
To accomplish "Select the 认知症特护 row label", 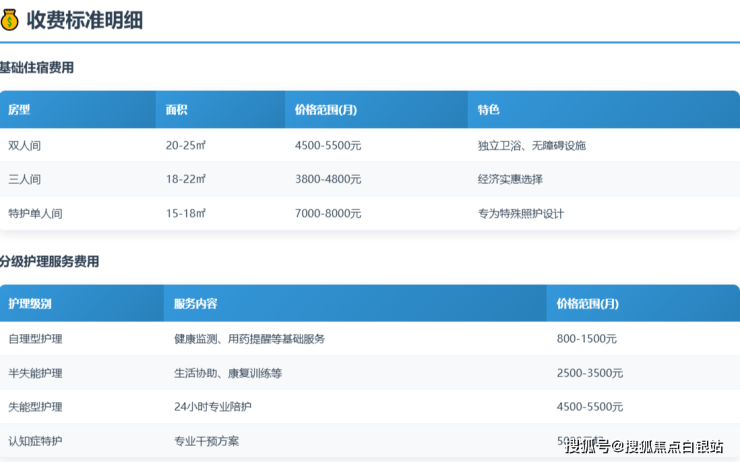I will click(x=35, y=441).
